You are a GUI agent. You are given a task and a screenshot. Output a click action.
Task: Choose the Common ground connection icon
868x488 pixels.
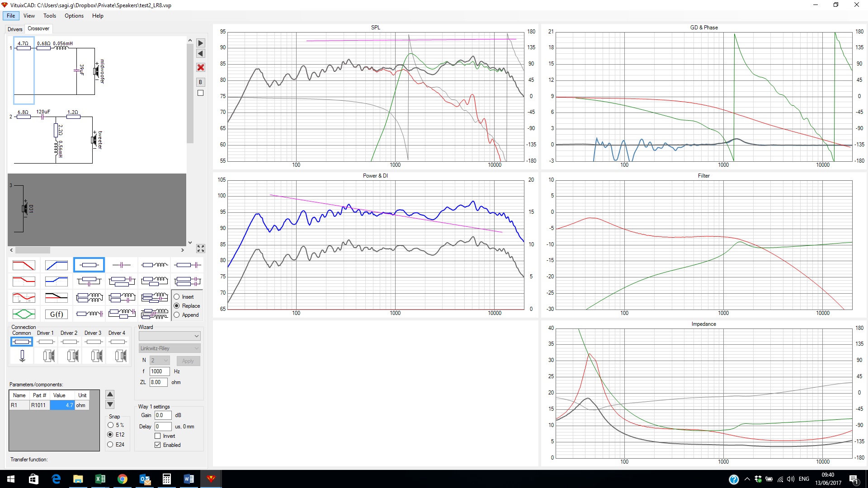pyautogui.click(x=22, y=356)
